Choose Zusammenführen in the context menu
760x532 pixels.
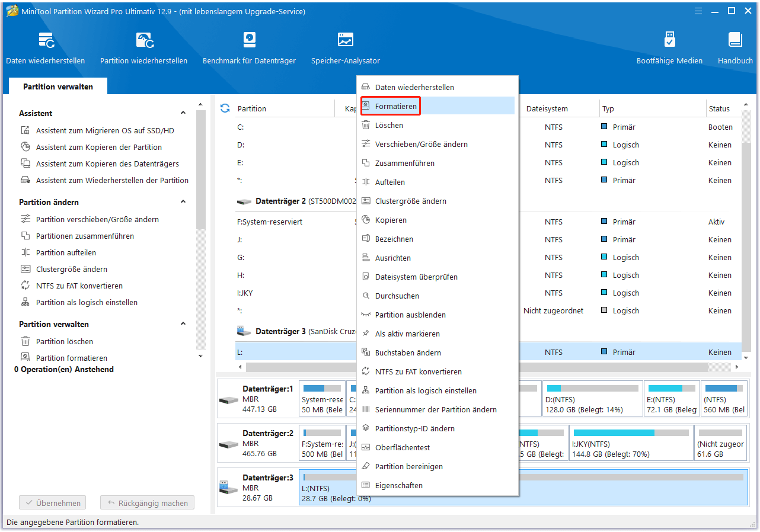pyautogui.click(x=438, y=163)
